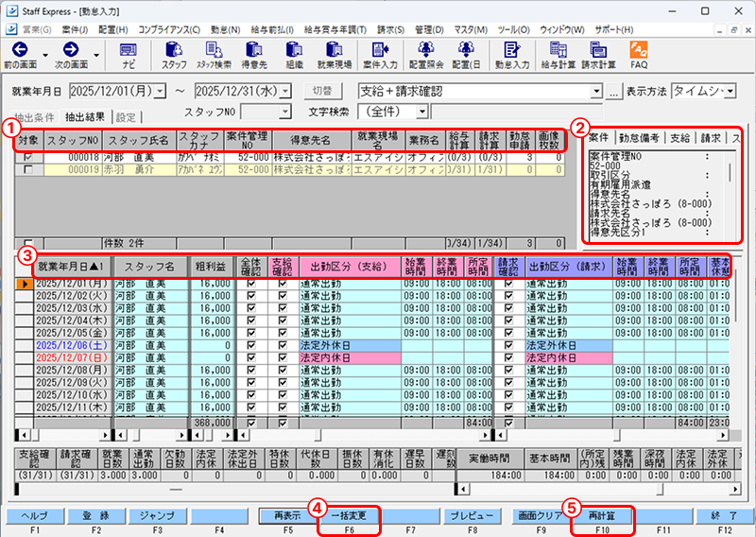The height and width of the screenshot is (537, 756).
Task: Open the 配置(日 toolbar icon
Action: (x=466, y=49)
